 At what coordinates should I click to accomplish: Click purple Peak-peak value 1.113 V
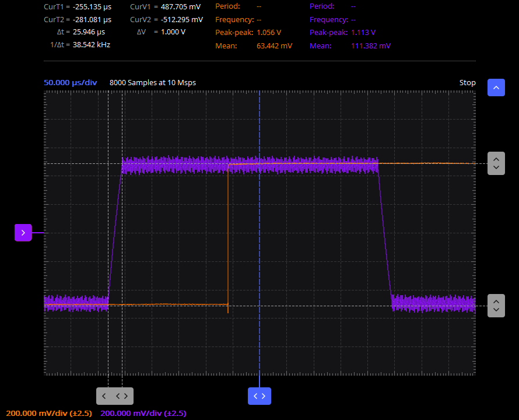point(363,33)
